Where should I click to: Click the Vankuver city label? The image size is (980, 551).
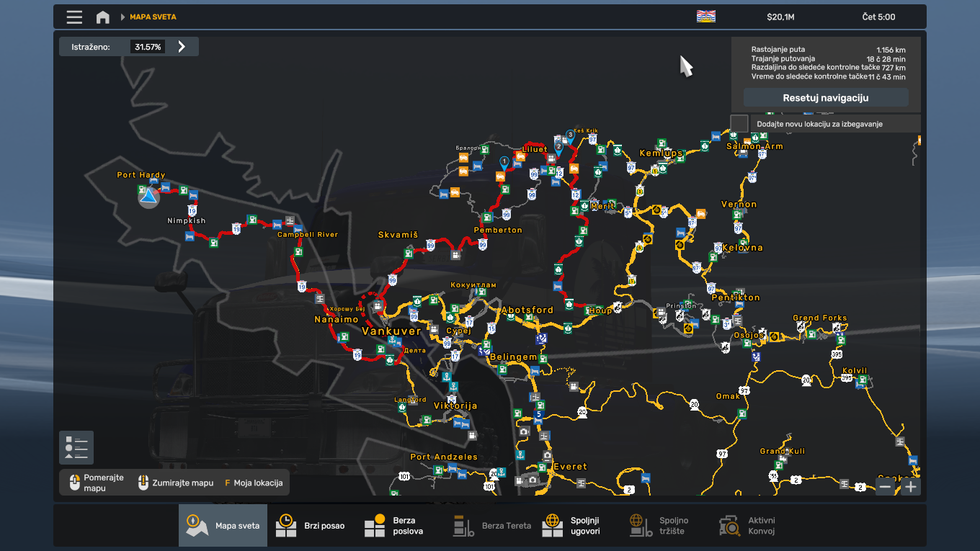391,331
